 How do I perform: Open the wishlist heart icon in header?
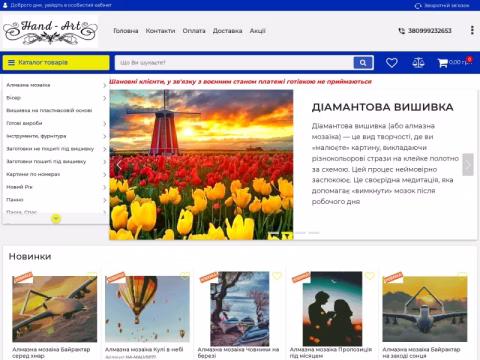tap(392, 63)
